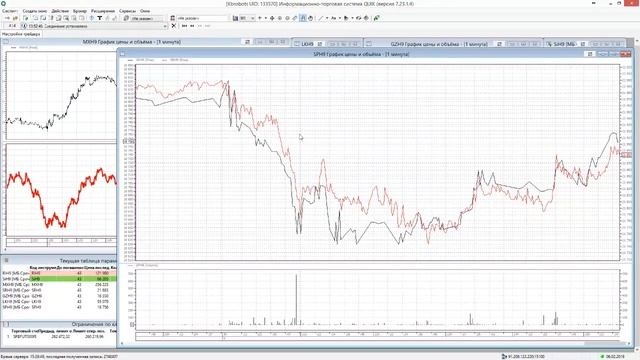This screenshot has height=360, width=640.
Task: Open the Окна menu
Action: 144,11
